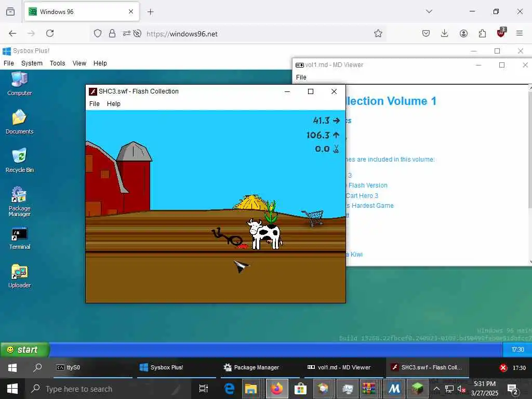Click the site padlock security icon

point(112,33)
